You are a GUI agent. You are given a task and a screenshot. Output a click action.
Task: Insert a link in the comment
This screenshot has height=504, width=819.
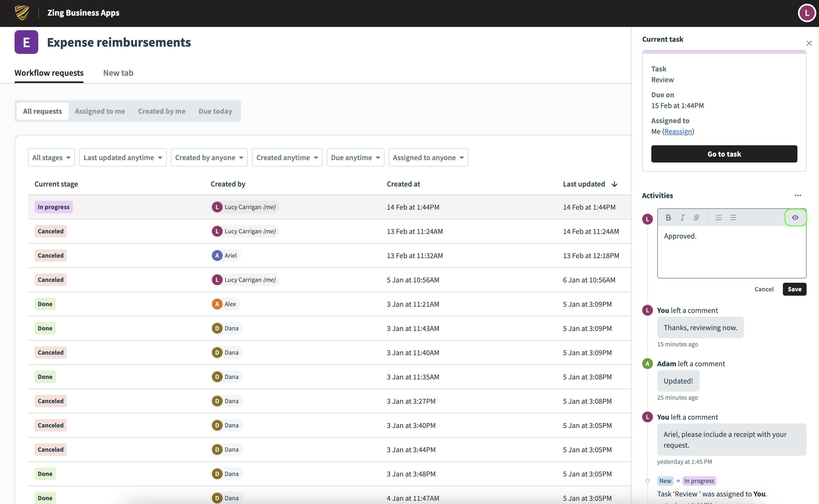click(x=696, y=218)
